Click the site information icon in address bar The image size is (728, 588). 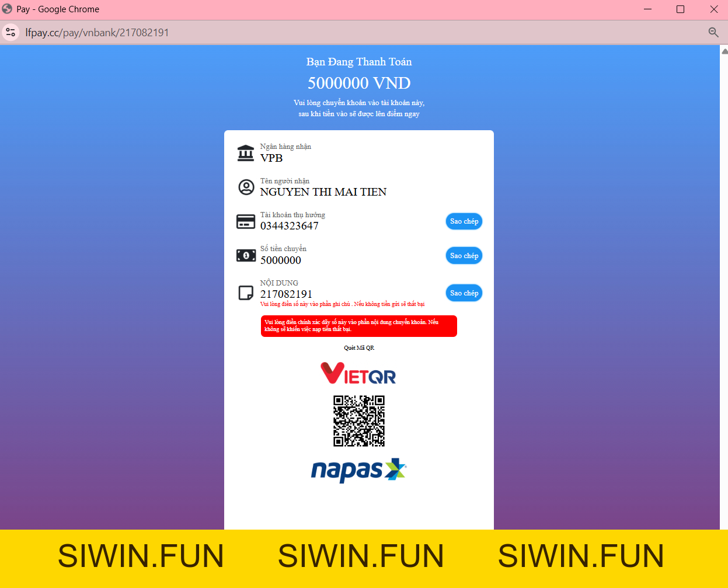pos(11,32)
